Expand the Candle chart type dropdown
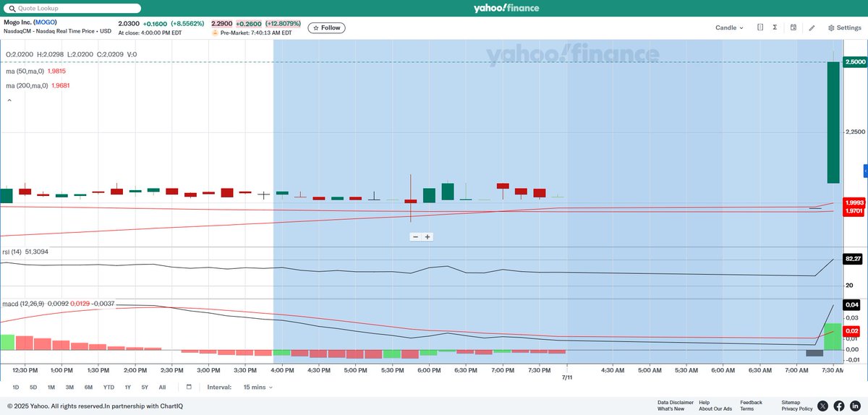This screenshot has height=415, width=868. pyautogui.click(x=729, y=27)
